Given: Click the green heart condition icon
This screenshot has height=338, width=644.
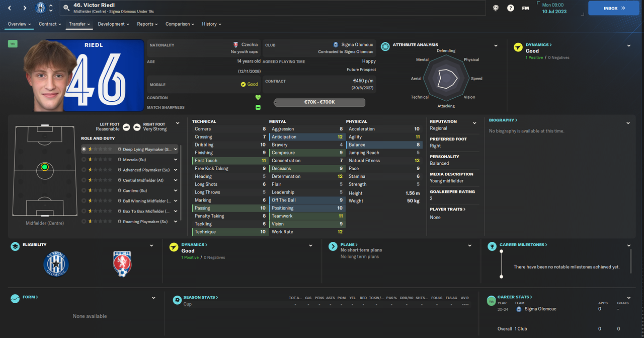Looking at the screenshot, I should coord(258,98).
